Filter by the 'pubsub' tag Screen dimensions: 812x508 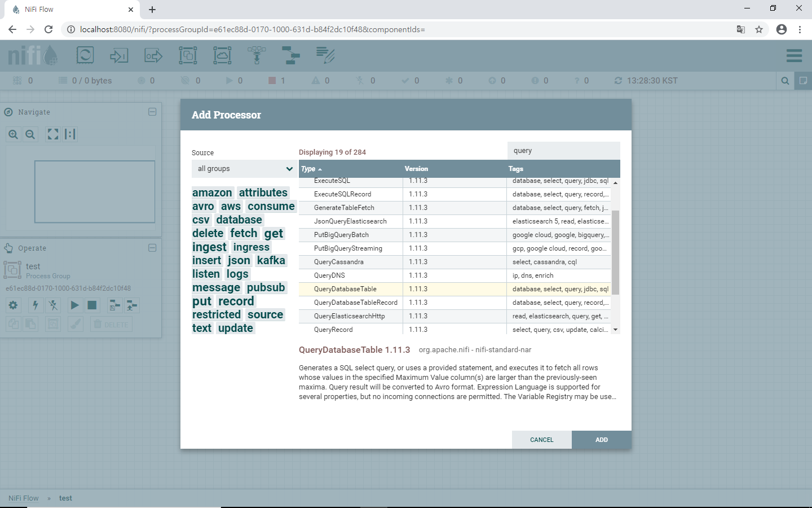(x=266, y=287)
